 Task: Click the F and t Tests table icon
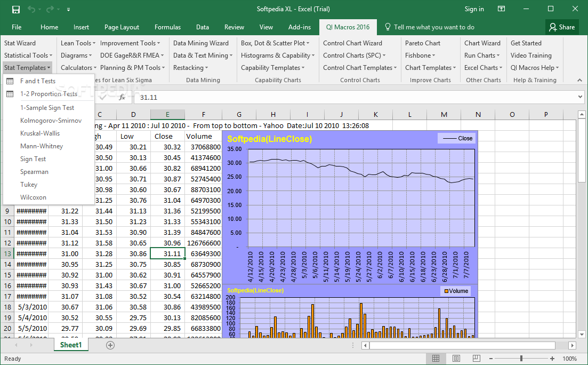click(10, 81)
